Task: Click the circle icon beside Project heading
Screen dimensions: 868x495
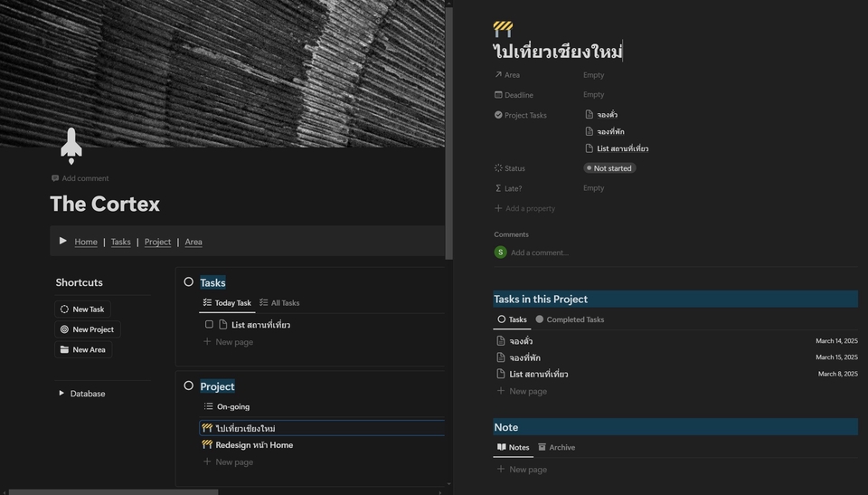Action: (189, 386)
